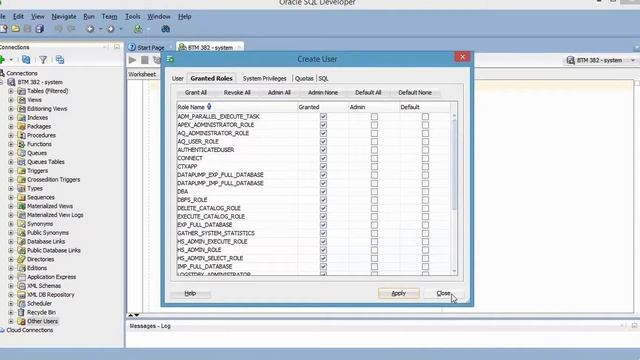The height and width of the screenshot is (360, 640).
Task: Click the Default None button
Action: [415, 93]
